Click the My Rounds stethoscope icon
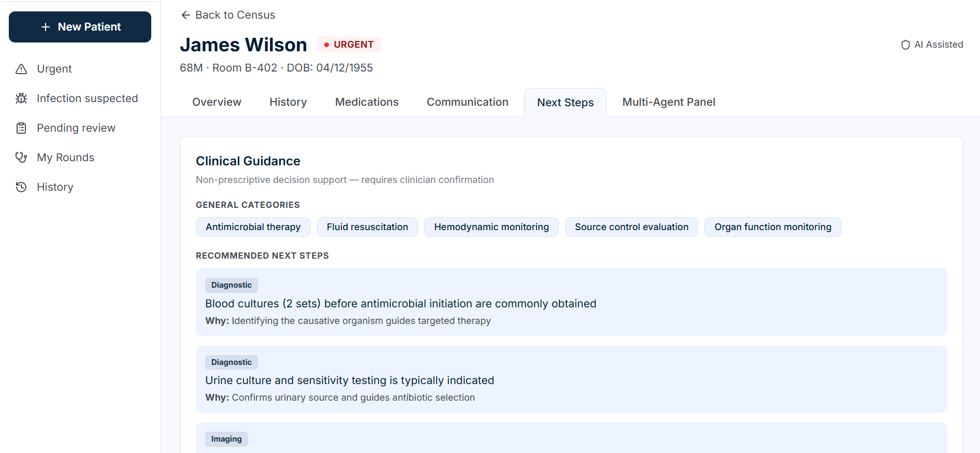Viewport: 980px width, 453px height. (21, 158)
